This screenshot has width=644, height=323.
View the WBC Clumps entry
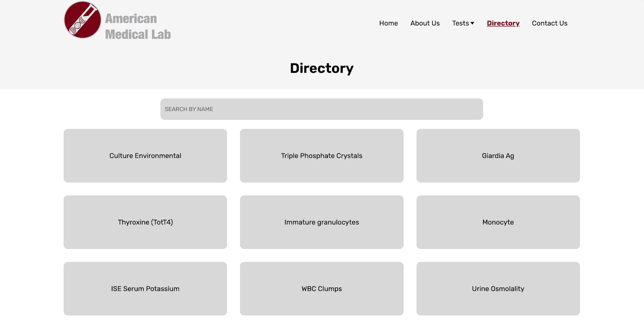322,289
